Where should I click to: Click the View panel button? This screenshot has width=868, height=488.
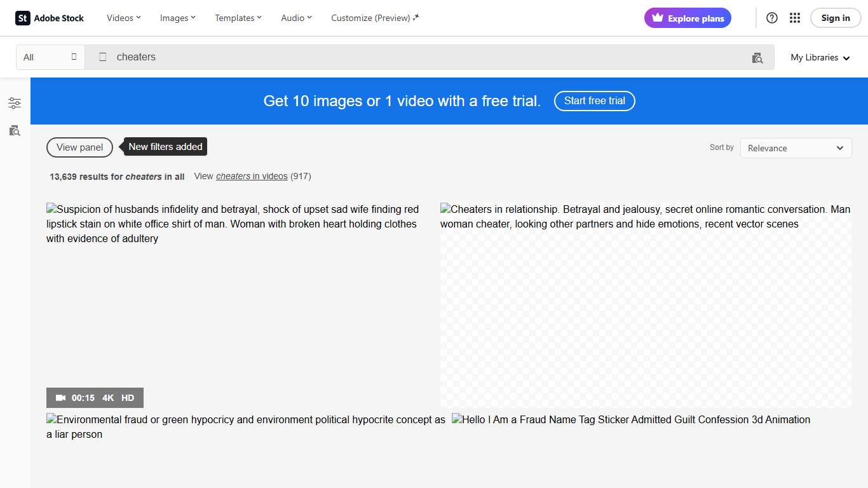click(x=79, y=147)
